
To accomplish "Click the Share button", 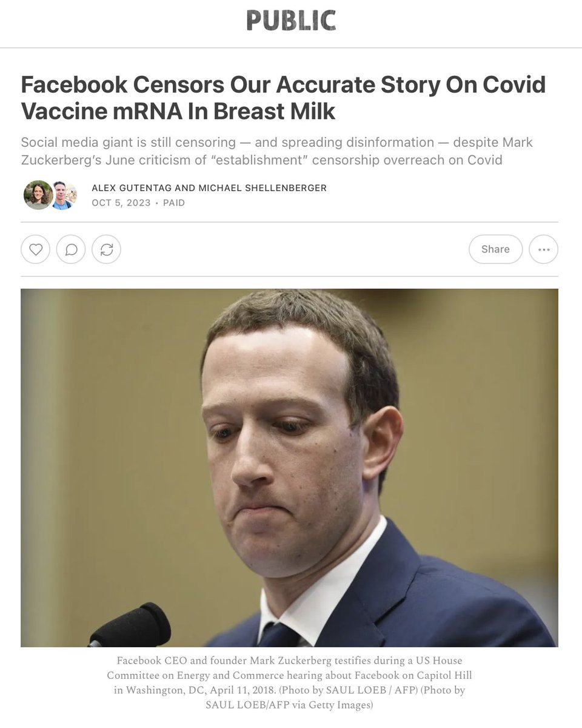I will coord(495,249).
